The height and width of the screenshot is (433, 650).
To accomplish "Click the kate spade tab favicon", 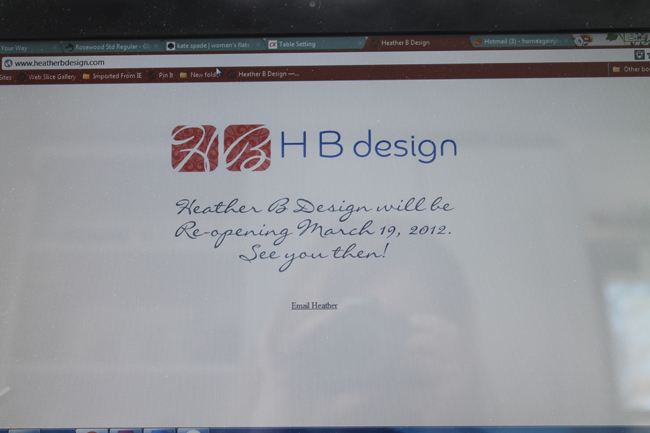I will pyautogui.click(x=170, y=46).
